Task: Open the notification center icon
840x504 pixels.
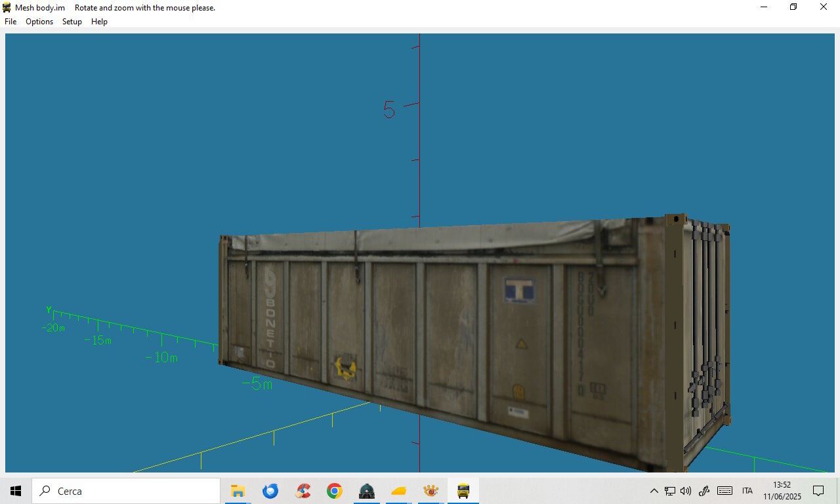Action: [818, 491]
